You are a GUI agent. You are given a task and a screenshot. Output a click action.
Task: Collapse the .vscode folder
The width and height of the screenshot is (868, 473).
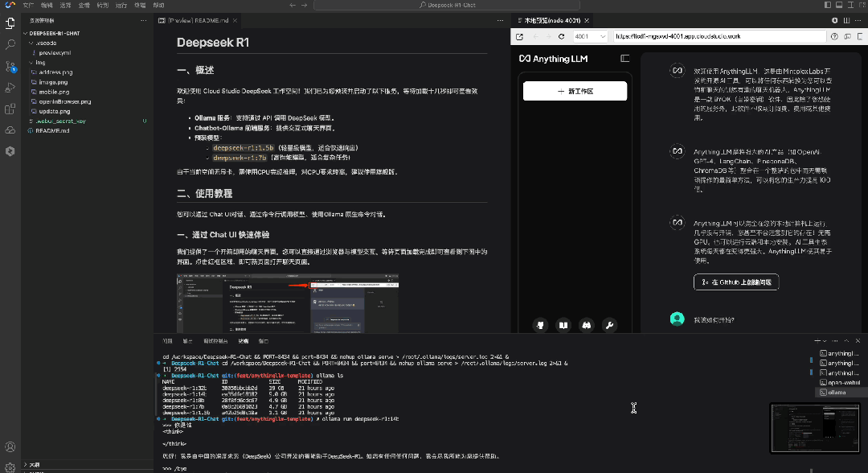coord(45,43)
